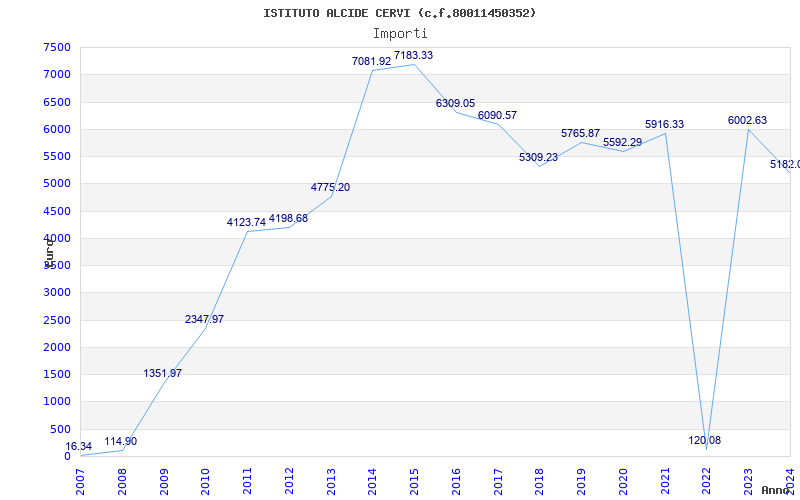Click the 2008 year axis label
Image resolution: width=800 pixels, height=500 pixels.
[122, 481]
